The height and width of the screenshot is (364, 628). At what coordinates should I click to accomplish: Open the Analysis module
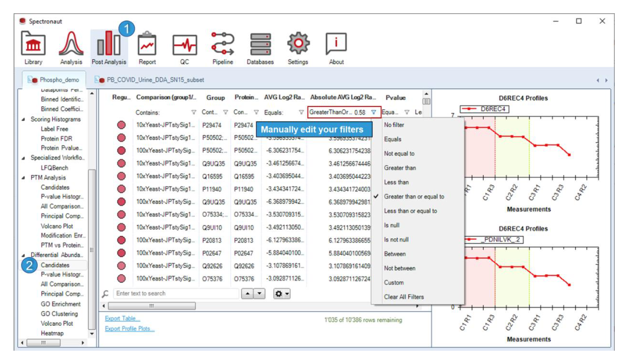click(x=71, y=48)
